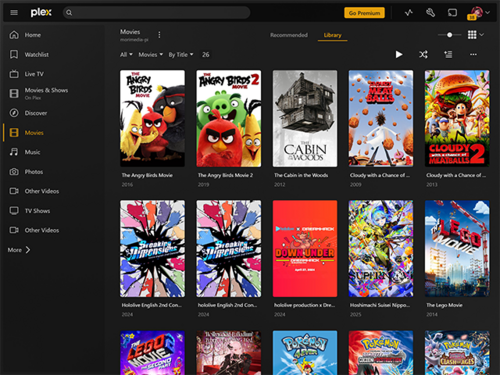Viewport: 500px width, 375px height.
Task: Select Home in the sidebar
Action: point(33,35)
